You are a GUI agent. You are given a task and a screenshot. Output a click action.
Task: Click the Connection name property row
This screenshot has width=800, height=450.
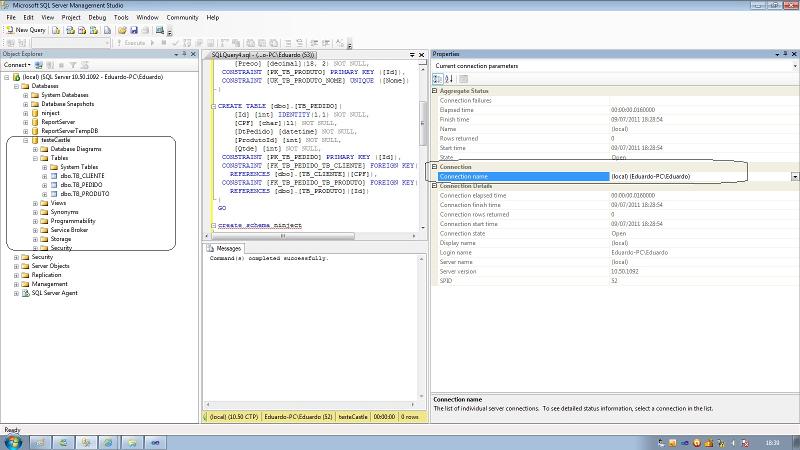click(615, 177)
